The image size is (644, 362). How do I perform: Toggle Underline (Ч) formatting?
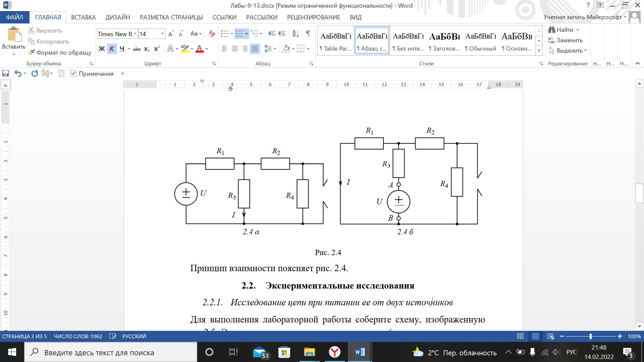[x=122, y=49]
